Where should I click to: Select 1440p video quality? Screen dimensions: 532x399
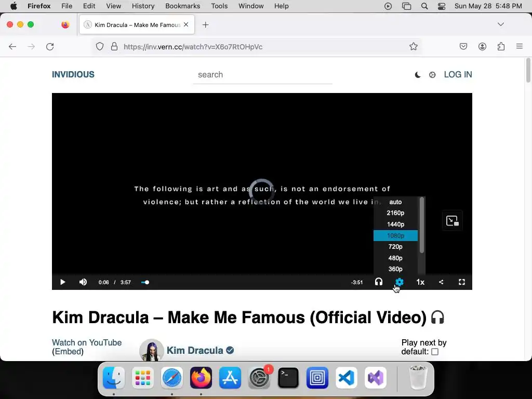[395, 224]
